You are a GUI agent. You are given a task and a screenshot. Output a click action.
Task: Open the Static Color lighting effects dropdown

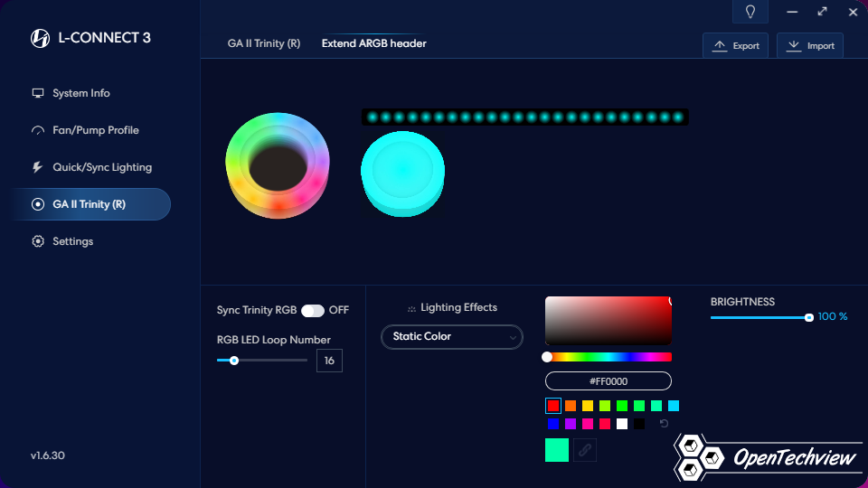[452, 337]
